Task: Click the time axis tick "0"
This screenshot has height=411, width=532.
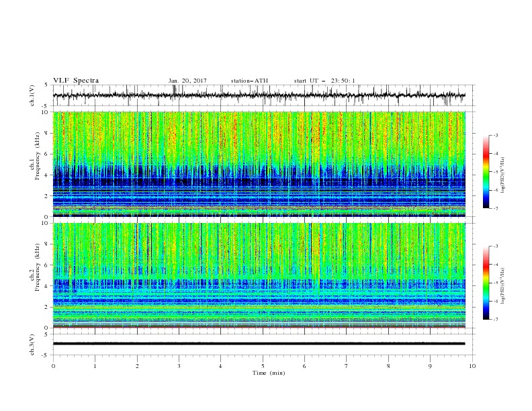Action: 53,366
